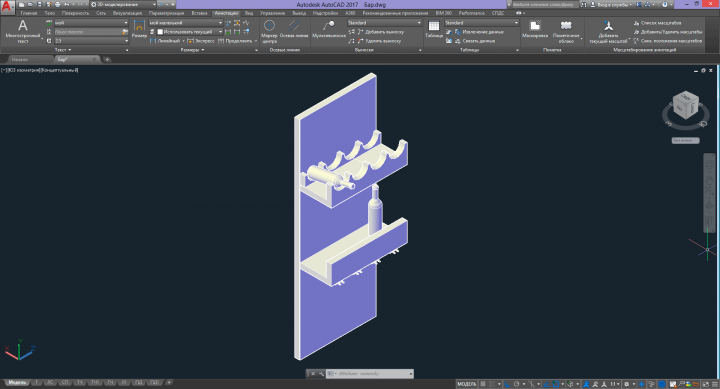720x389 pixels.
Task: Toggle ortho mode in status bar
Action: (507, 384)
